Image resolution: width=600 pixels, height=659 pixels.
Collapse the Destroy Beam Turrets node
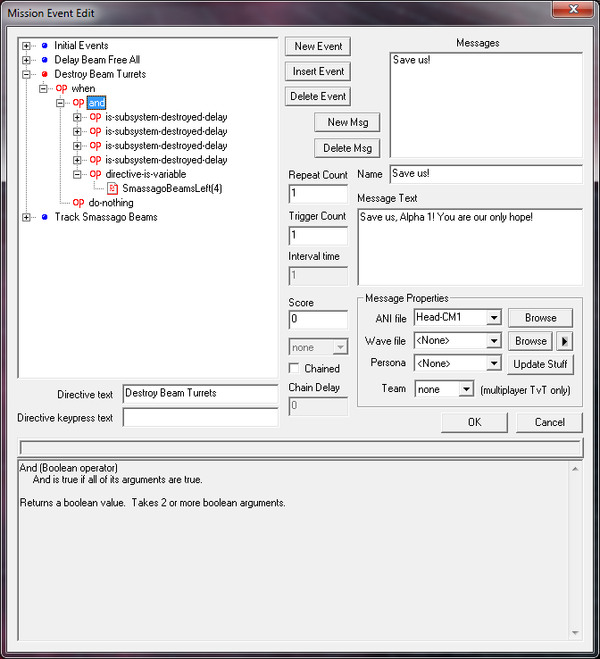pyautogui.click(x=26, y=74)
